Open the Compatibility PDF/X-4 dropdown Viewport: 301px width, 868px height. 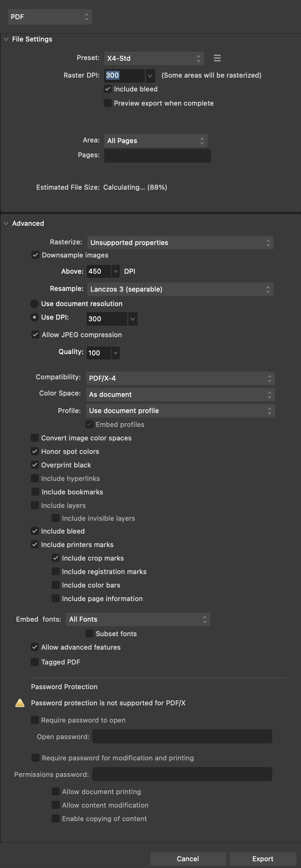(180, 378)
